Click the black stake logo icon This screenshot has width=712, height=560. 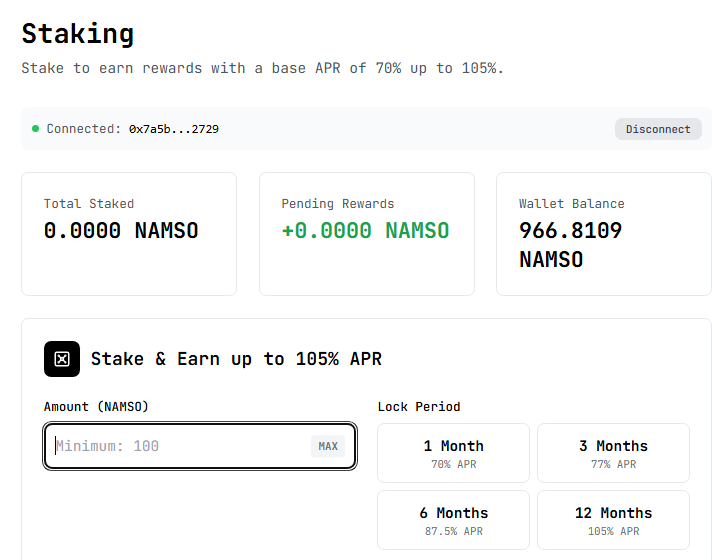62,359
